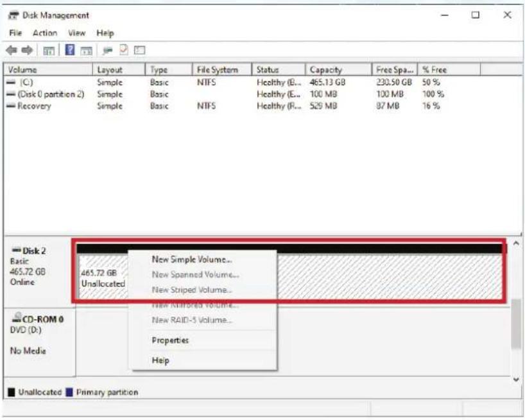Click the Back arrow in the toolbar
The width and height of the screenshot is (525, 420).
tap(12, 50)
